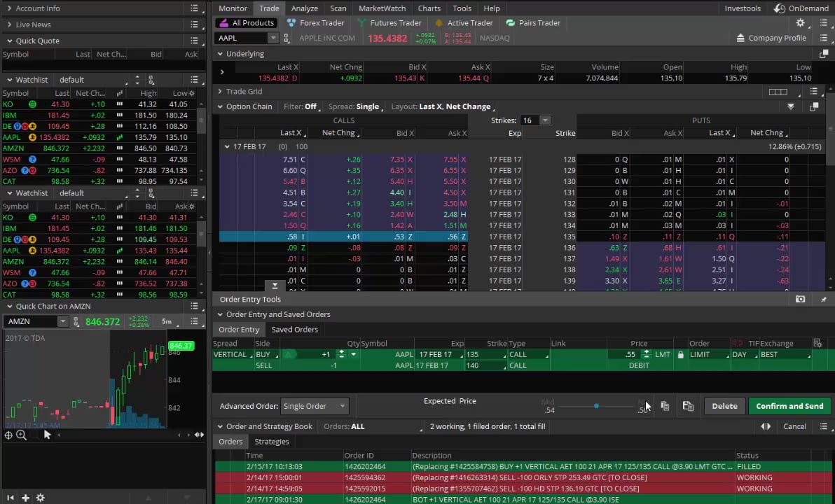
Task: Click the Confirm and Send button
Action: click(x=789, y=406)
